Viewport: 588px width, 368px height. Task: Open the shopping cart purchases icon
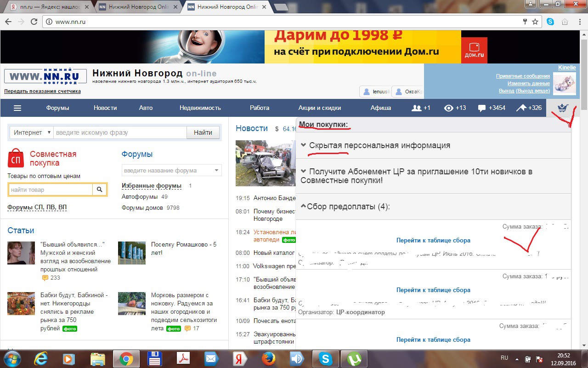click(563, 108)
